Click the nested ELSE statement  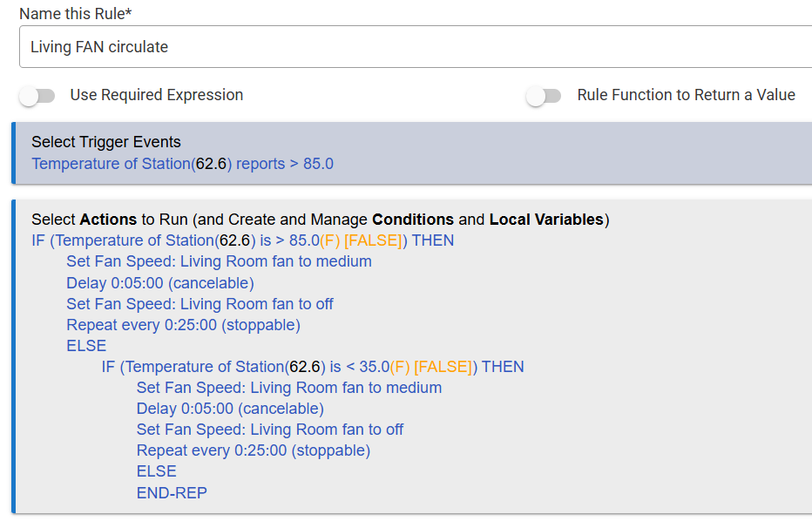tap(157, 471)
